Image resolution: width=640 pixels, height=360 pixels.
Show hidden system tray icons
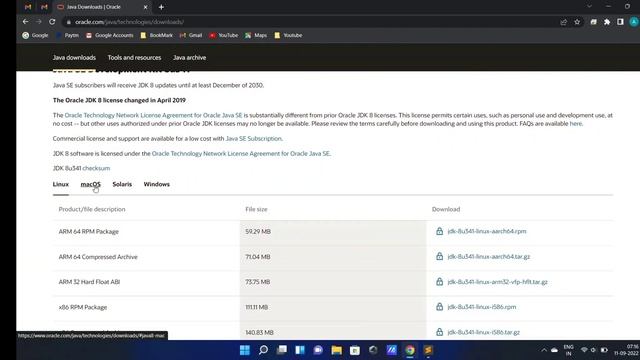tap(544, 350)
